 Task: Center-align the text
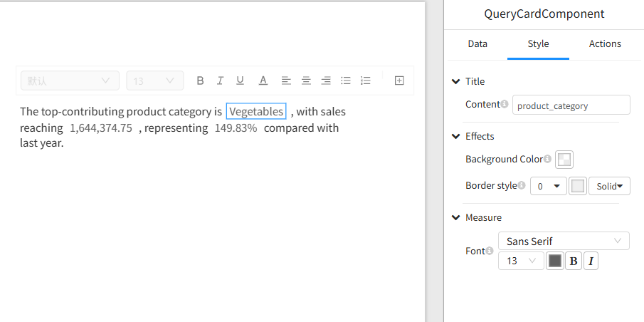tap(306, 80)
